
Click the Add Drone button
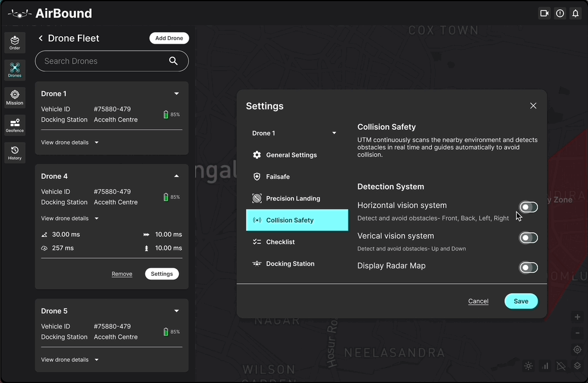pos(169,38)
